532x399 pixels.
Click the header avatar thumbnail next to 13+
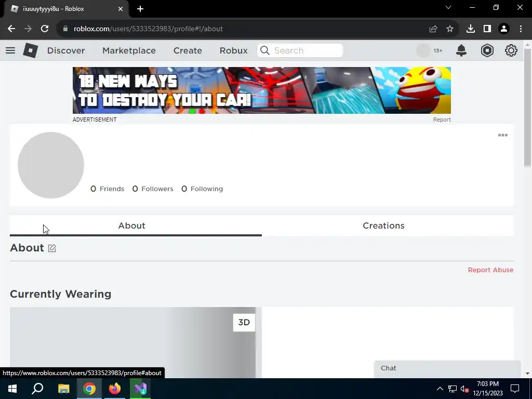point(423,50)
